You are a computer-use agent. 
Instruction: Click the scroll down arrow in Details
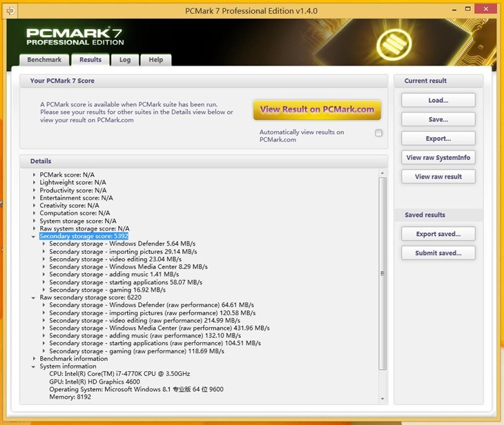coord(382,398)
